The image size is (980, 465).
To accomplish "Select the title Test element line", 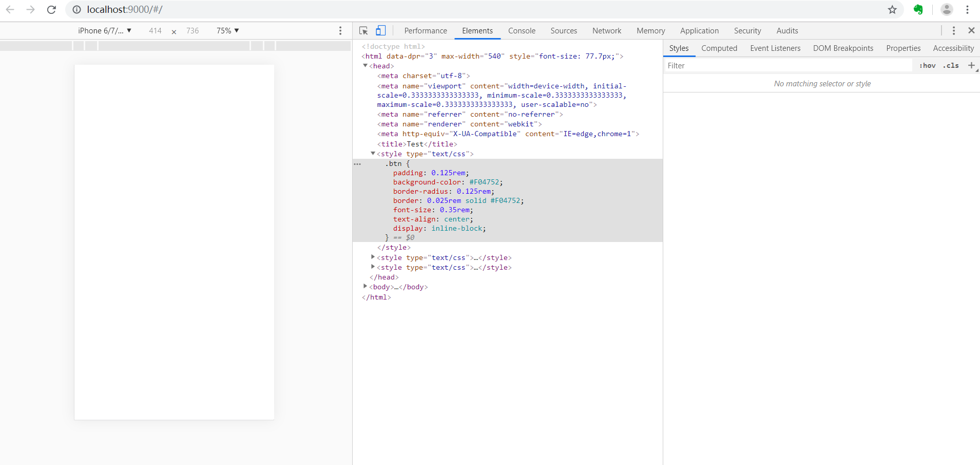I will pos(417,144).
